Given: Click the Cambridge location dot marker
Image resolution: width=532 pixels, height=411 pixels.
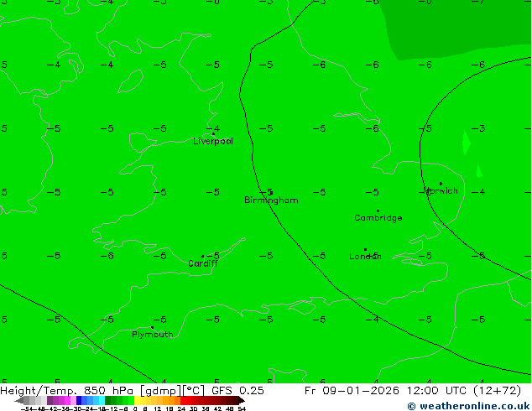Looking at the screenshot, I should click(378, 211).
